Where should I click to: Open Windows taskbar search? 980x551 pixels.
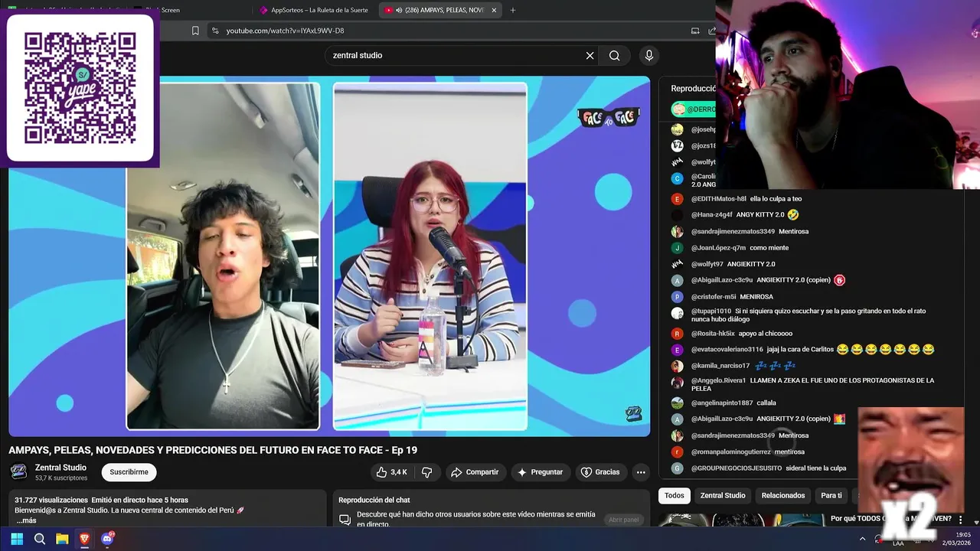pos(40,539)
